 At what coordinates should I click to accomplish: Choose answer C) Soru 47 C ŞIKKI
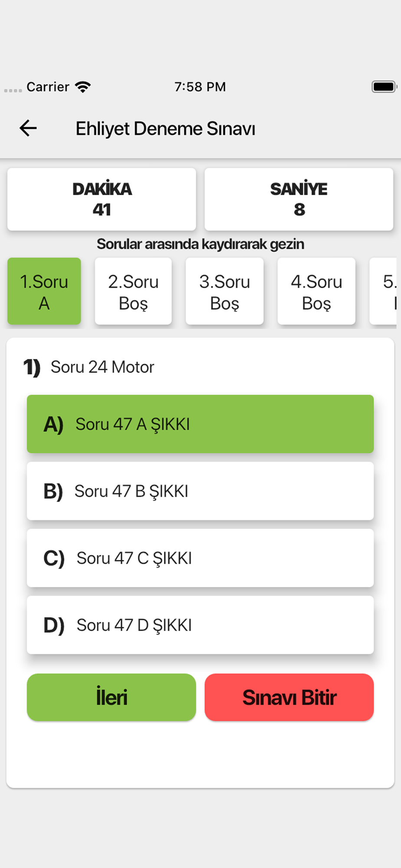(200, 558)
